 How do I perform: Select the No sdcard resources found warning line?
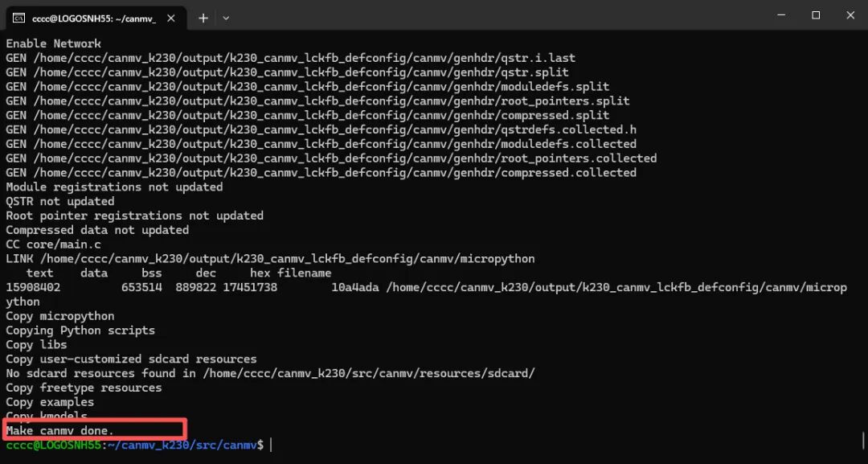[269, 373]
